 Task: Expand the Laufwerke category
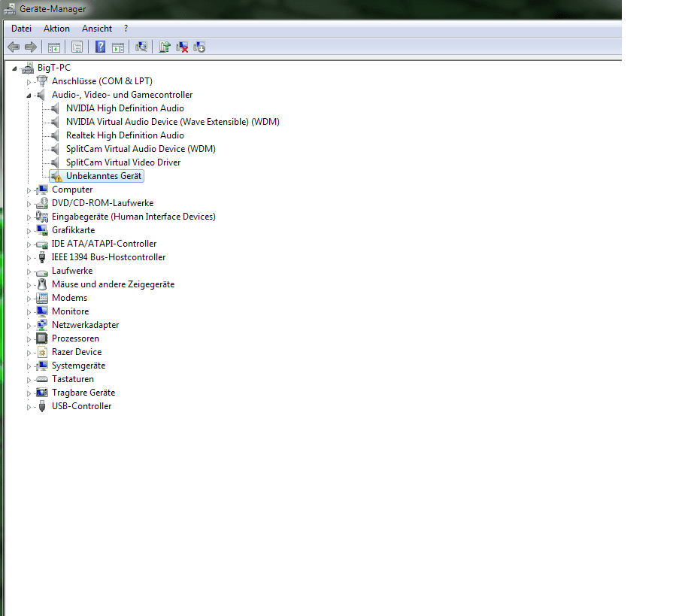tap(29, 272)
